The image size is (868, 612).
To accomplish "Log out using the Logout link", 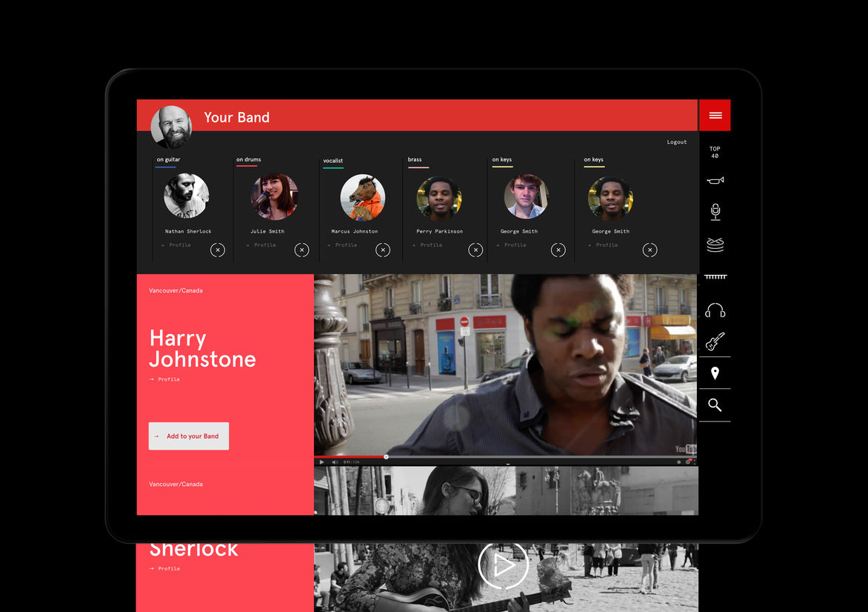I will 676,142.
